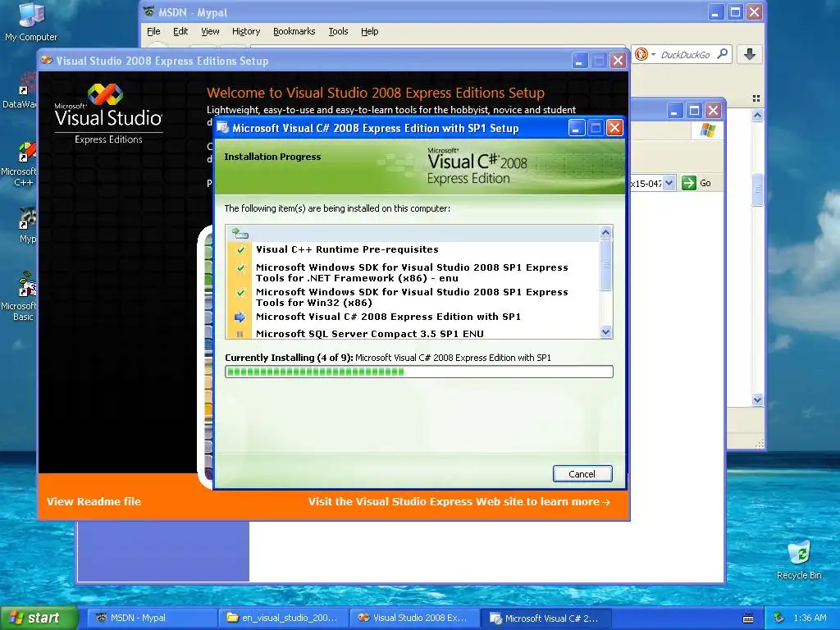Click the Mypal downloads arrow icon

coord(750,54)
